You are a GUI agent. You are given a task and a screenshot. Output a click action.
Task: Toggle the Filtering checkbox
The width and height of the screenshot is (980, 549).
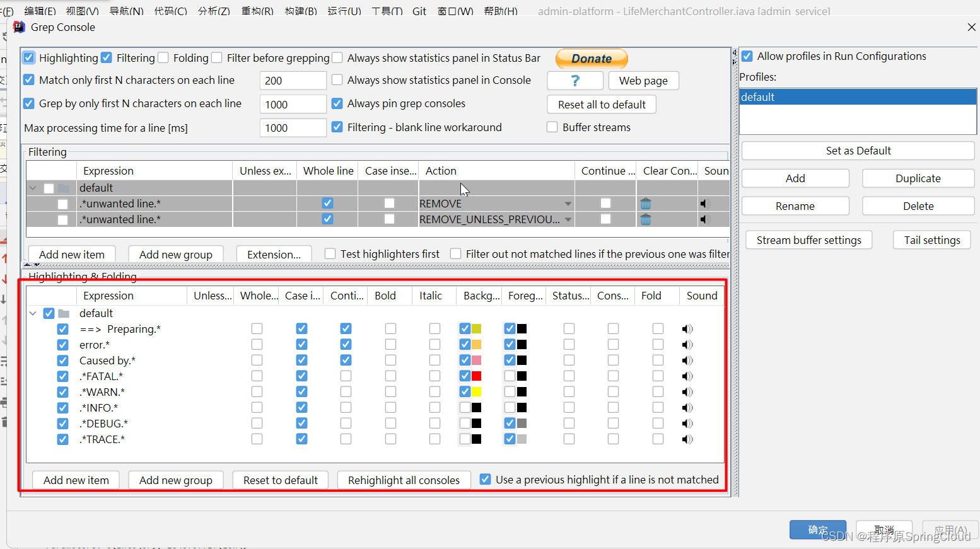click(107, 58)
